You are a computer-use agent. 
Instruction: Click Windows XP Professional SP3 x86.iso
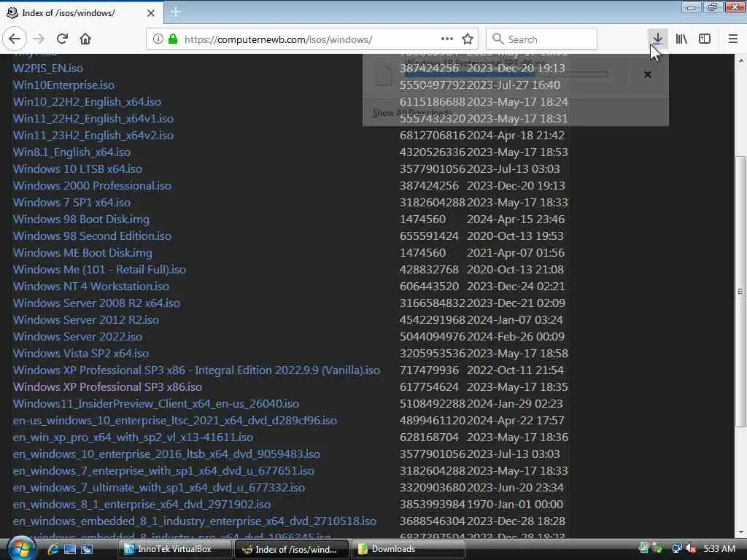[107, 386]
